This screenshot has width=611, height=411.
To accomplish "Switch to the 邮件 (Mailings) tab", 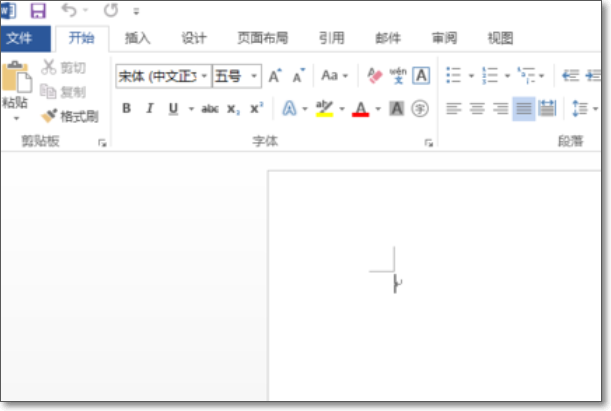I will (x=388, y=38).
